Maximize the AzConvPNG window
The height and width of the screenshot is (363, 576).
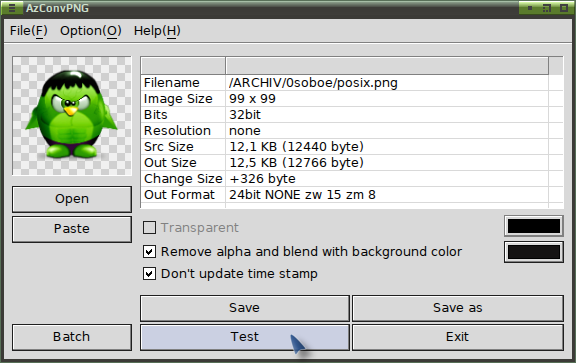click(564, 8)
